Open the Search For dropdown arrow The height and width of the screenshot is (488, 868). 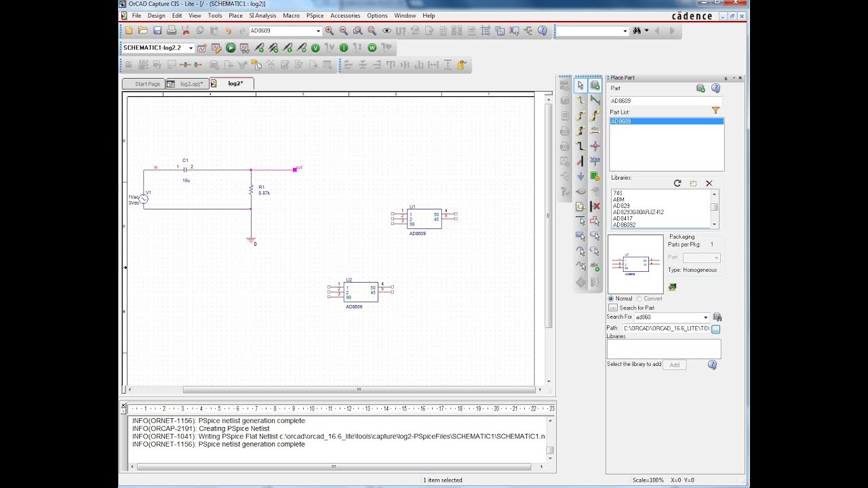coord(705,317)
